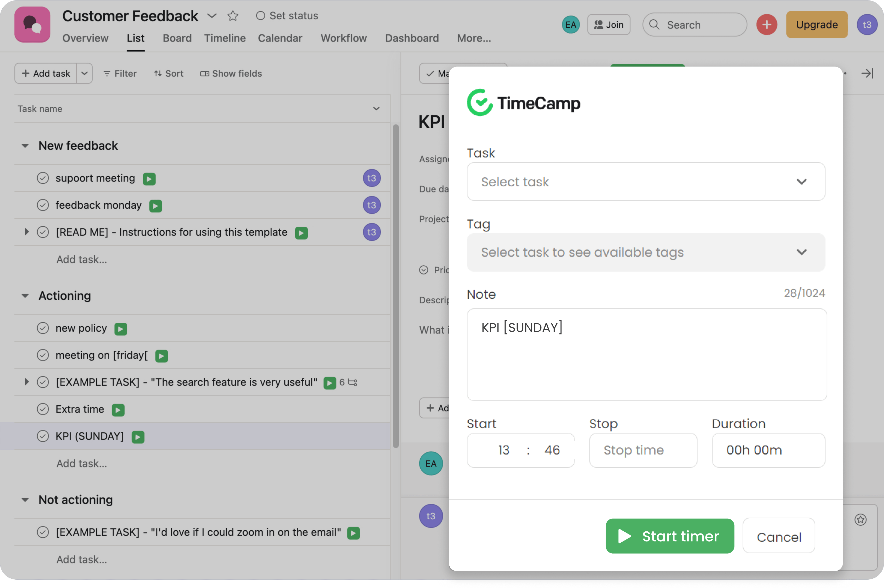
Task: Click t3 assignee avatar on feedback monday
Action: 371,205
